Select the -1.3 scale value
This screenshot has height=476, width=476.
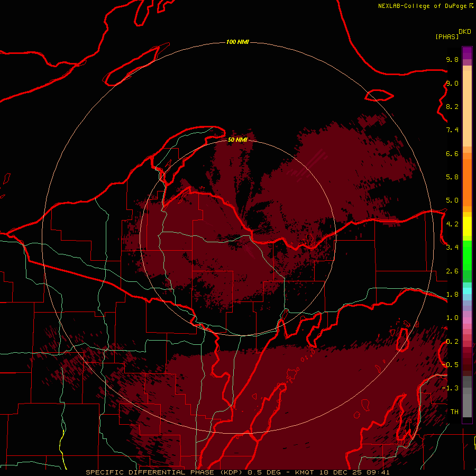point(450,388)
